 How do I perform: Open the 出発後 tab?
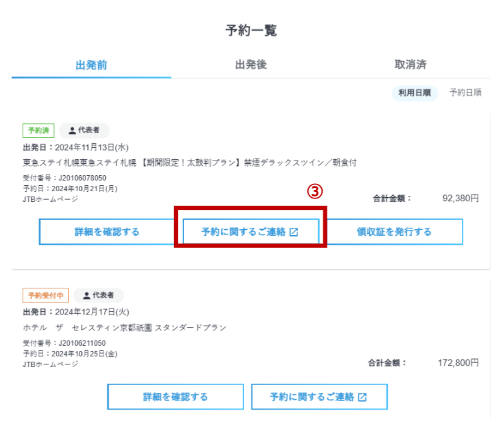point(251,65)
